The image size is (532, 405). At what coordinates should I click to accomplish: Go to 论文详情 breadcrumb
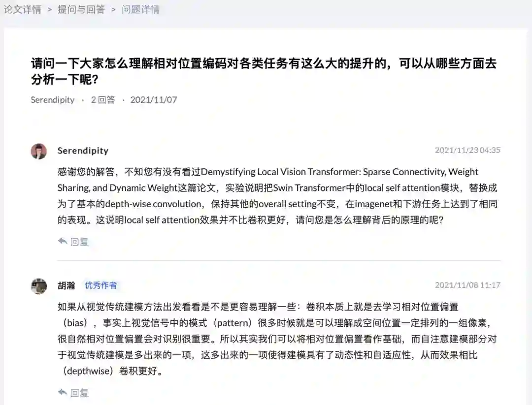coord(22,9)
